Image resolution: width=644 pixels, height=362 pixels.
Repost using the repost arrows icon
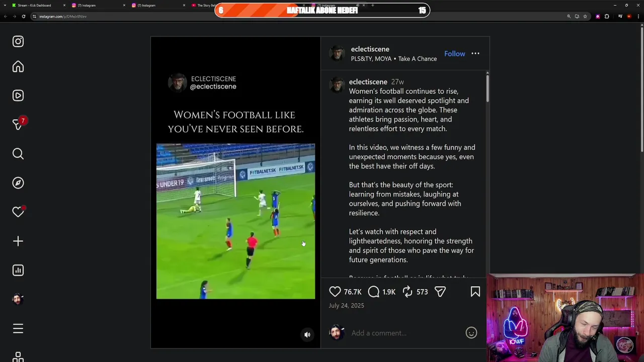click(408, 292)
